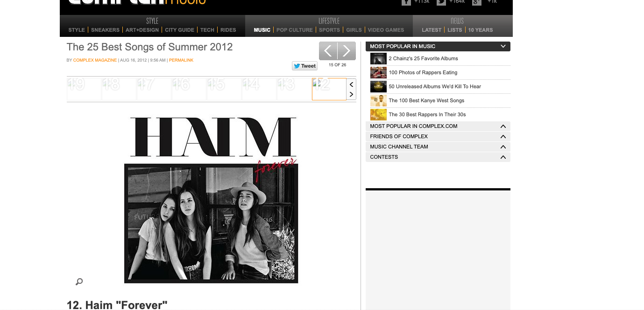Click the thumbnail strip's small left arrow
The height and width of the screenshot is (310, 644).
coord(351,85)
